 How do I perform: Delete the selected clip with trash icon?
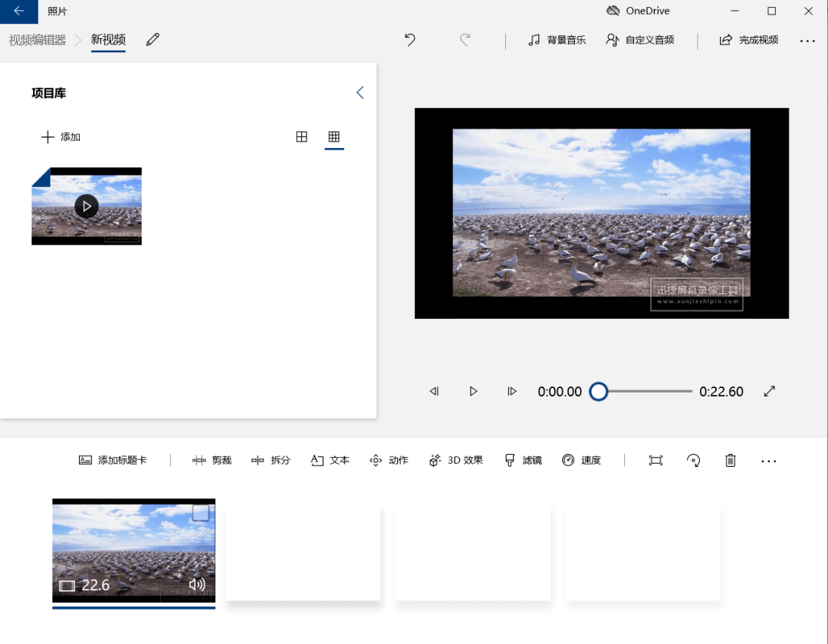coord(731,460)
